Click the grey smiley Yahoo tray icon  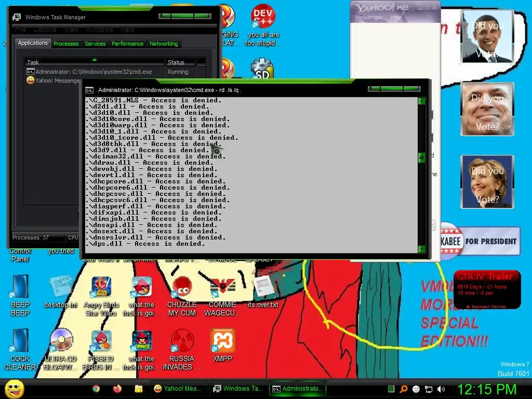coord(416,389)
